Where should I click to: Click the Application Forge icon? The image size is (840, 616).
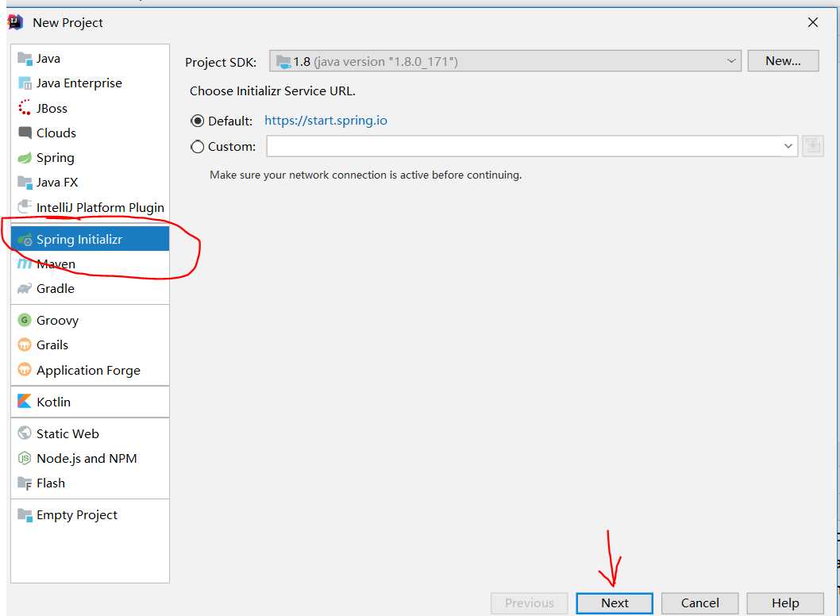coord(25,370)
